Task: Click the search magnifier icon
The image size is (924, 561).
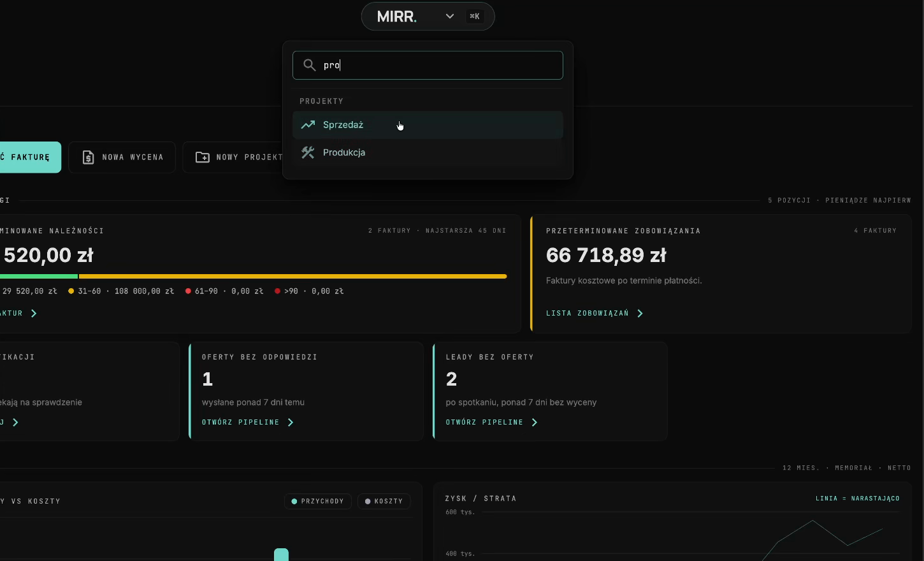Action: pos(310,65)
